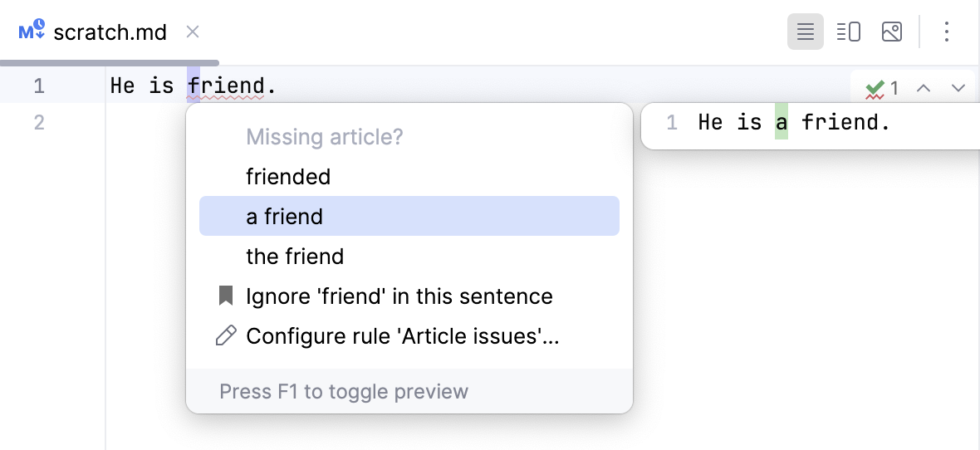Screen dimensions: 980x450
Task: Click the Markdown file icon on tab
Action: click(x=32, y=32)
